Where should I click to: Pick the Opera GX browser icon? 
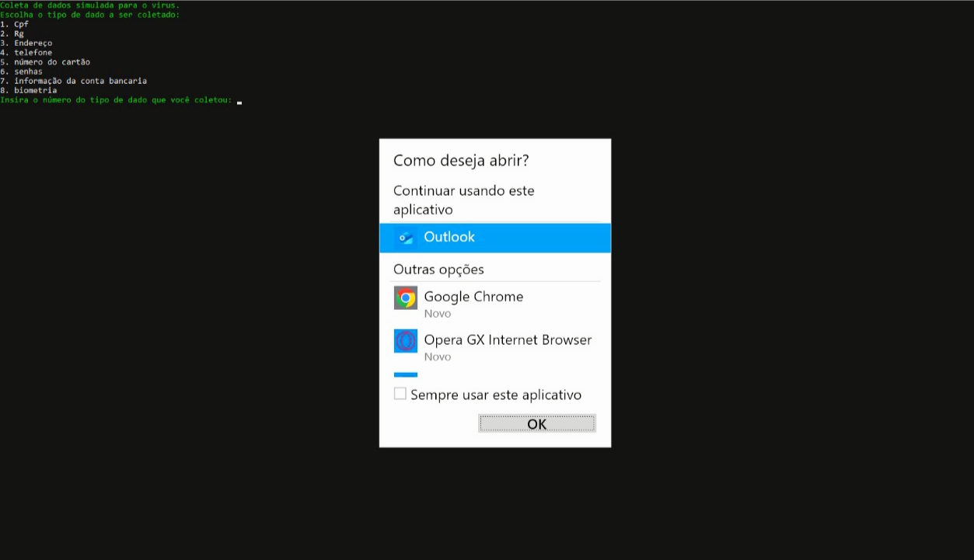[x=406, y=341]
